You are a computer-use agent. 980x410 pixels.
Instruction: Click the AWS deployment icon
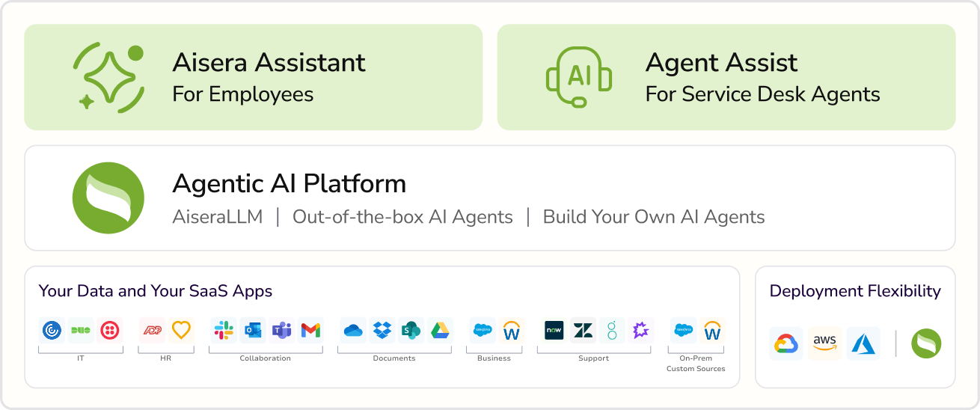(x=824, y=343)
